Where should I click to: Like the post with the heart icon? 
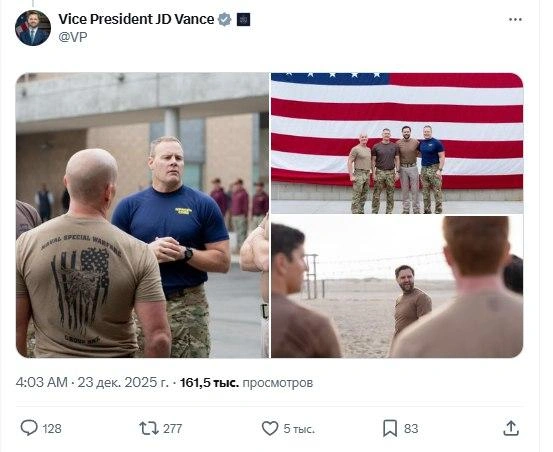click(x=270, y=428)
